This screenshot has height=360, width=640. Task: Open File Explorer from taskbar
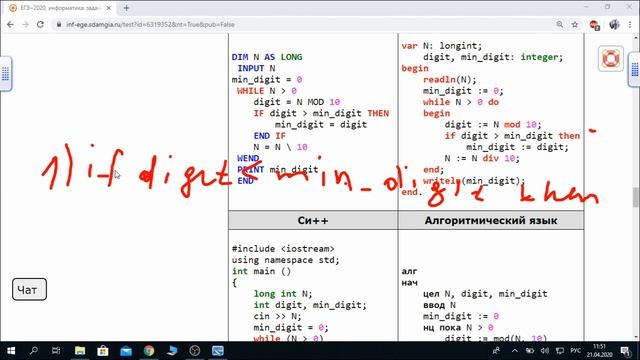click(80, 351)
